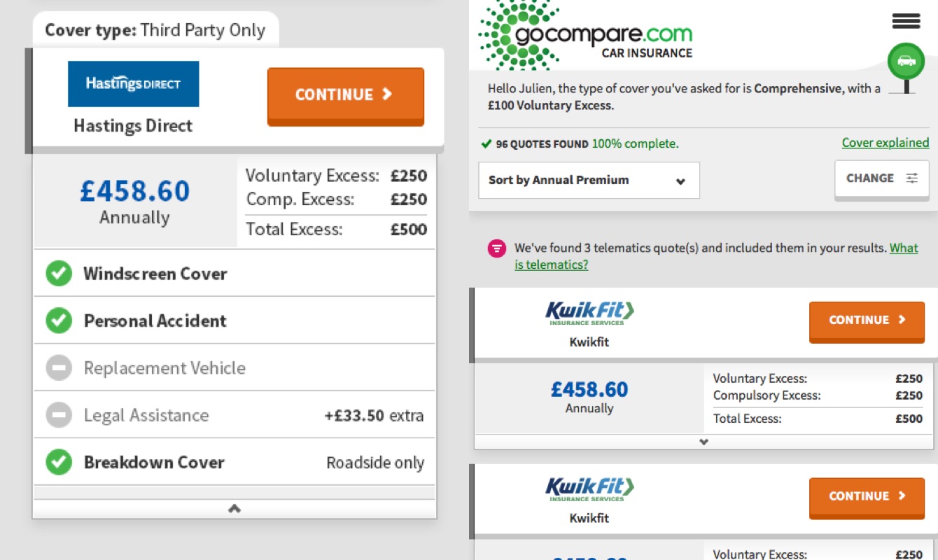The image size is (938, 560).
Task: Expand the first Kwikfit quote details
Action: click(703, 442)
